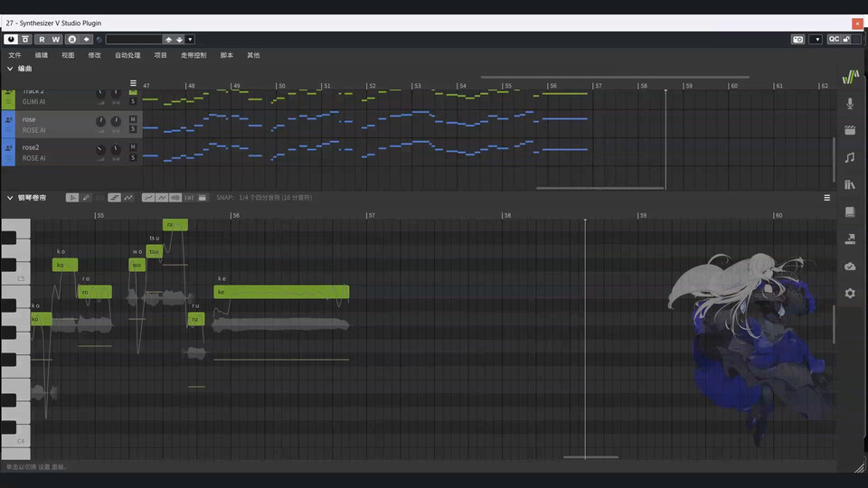Image resolution: width=868 pixels, height=488 pixels.
Task: Load the previous preset with the up arrow
Action: coord(168,39)
